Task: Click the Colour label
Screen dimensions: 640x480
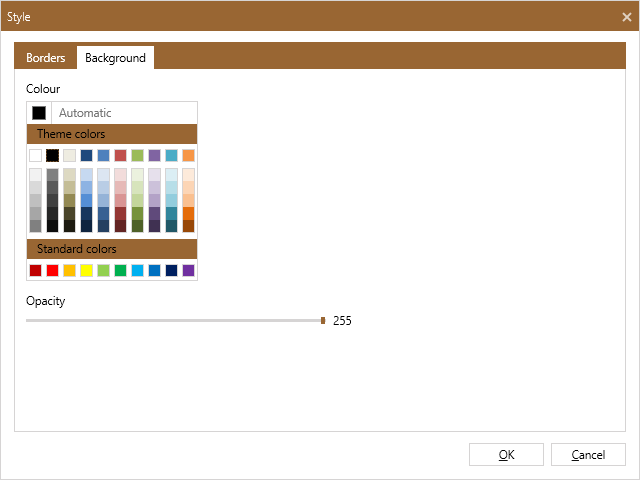Action: (43, 89)
